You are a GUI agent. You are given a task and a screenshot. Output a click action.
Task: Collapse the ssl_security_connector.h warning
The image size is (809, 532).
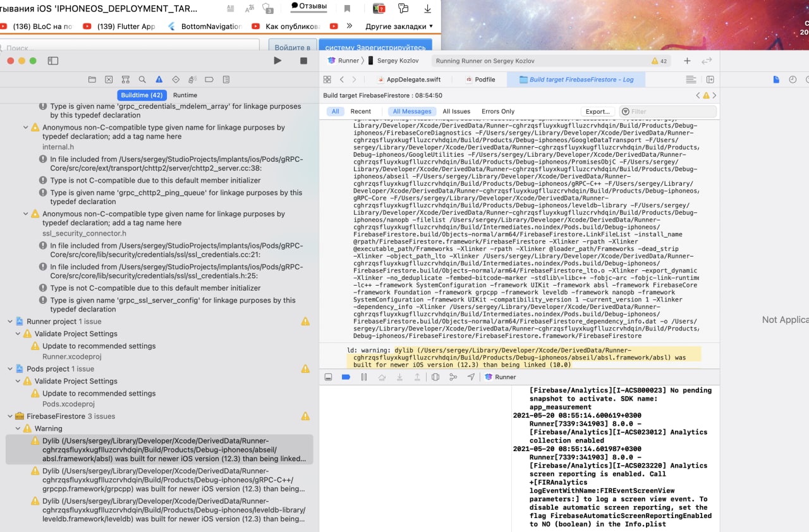(26, 214)
